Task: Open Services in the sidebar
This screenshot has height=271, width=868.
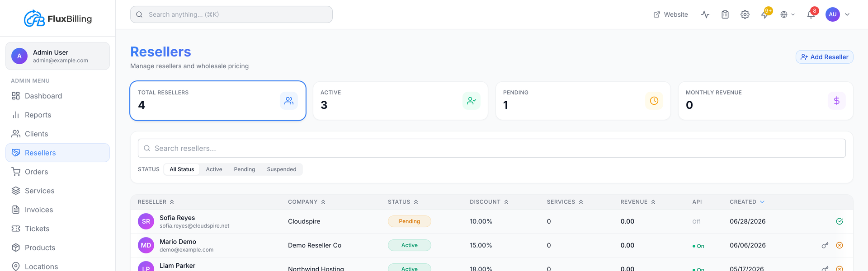Action: 57,191
